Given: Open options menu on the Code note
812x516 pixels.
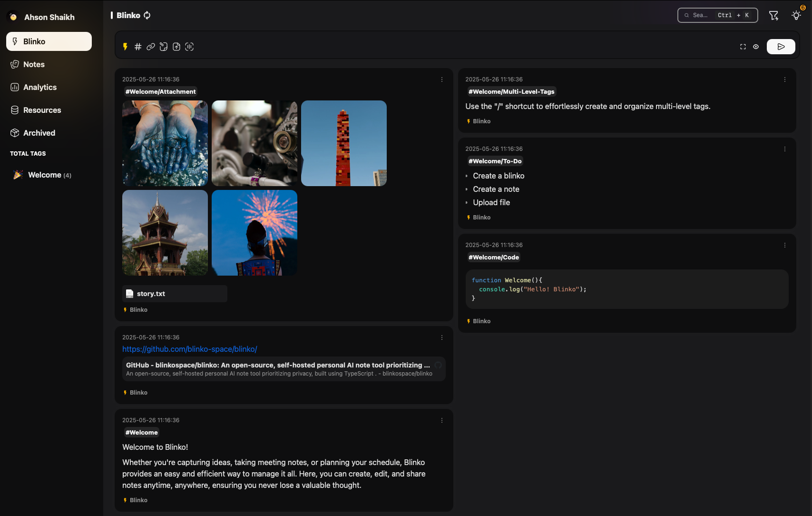Looking at the screenshot, I should tap(785, 245).
